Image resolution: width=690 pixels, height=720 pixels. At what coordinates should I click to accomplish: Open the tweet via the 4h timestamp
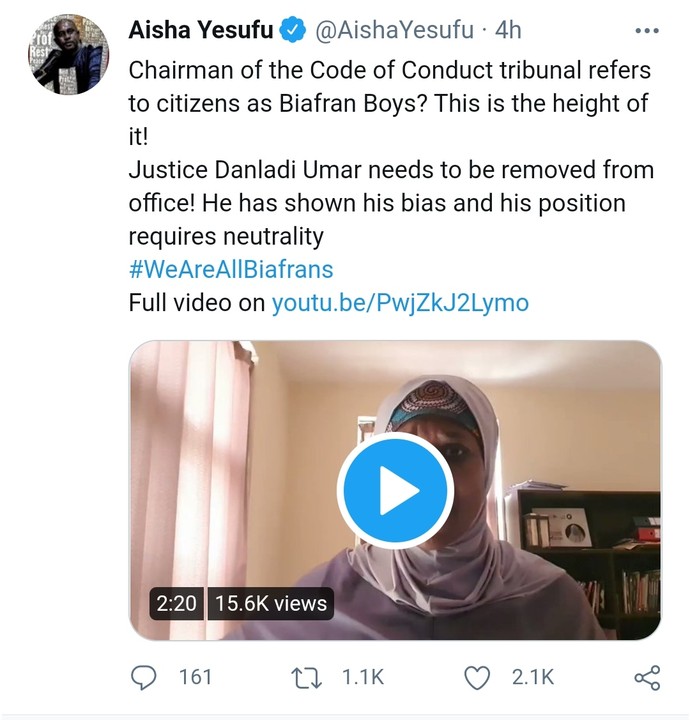pyautogui.click(x=508, y=31)
